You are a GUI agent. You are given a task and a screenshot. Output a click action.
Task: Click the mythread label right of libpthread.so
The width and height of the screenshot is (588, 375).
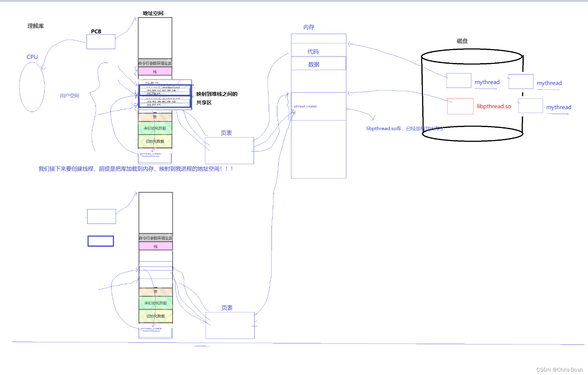559,107
